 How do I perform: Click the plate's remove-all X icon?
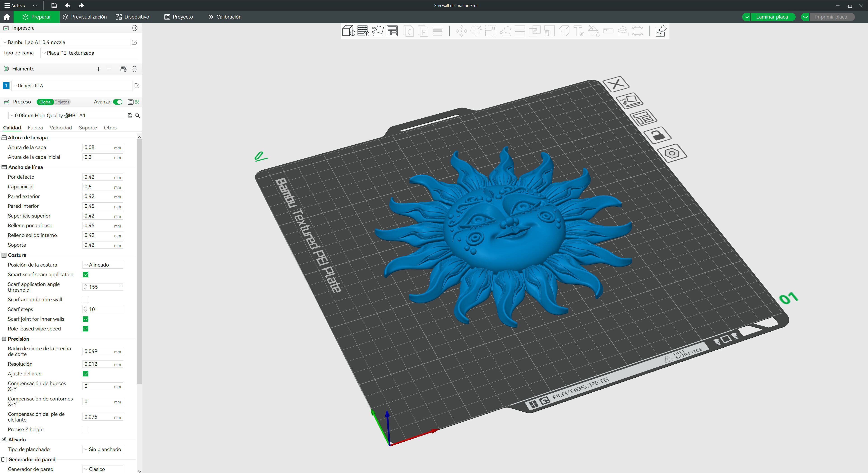616,84
